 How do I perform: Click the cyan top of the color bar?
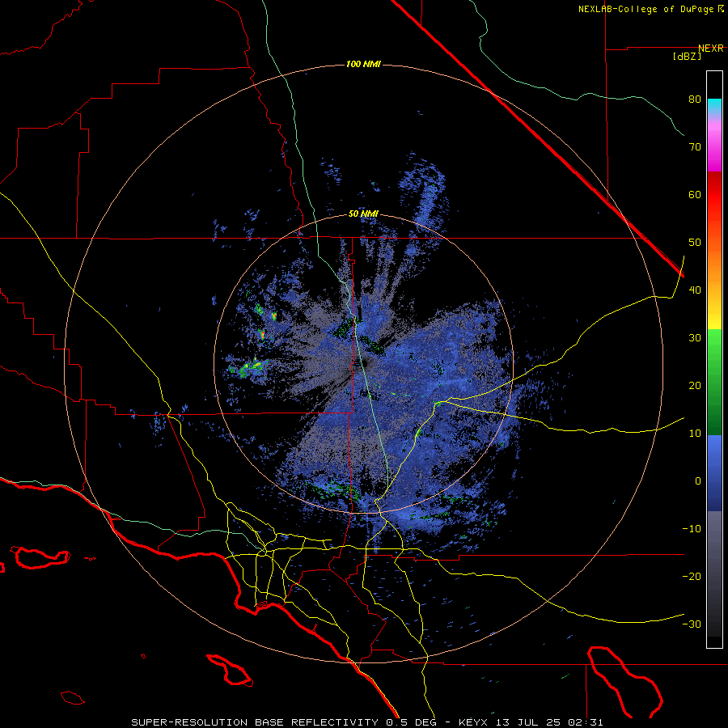714,106
